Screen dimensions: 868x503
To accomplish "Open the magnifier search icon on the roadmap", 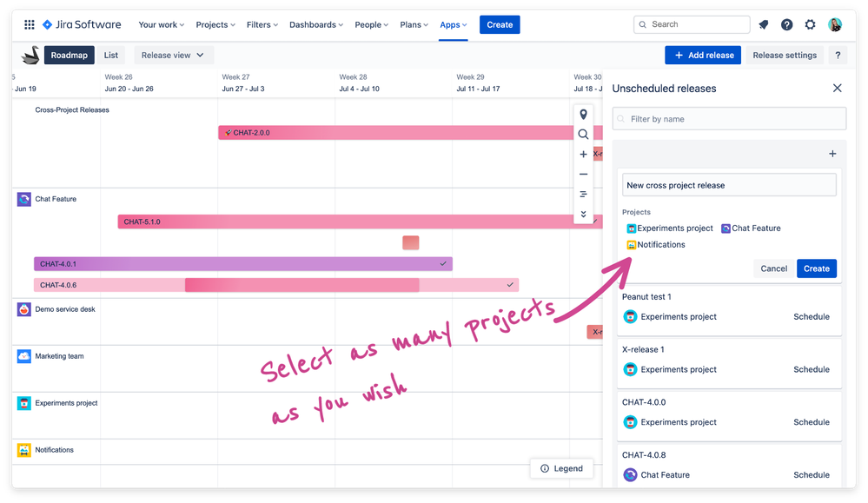I will pyautogui.click(x=583, y=134).
